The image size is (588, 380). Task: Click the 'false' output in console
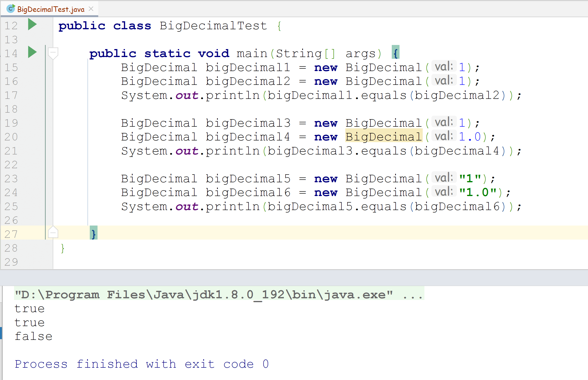tap(34, 336)
